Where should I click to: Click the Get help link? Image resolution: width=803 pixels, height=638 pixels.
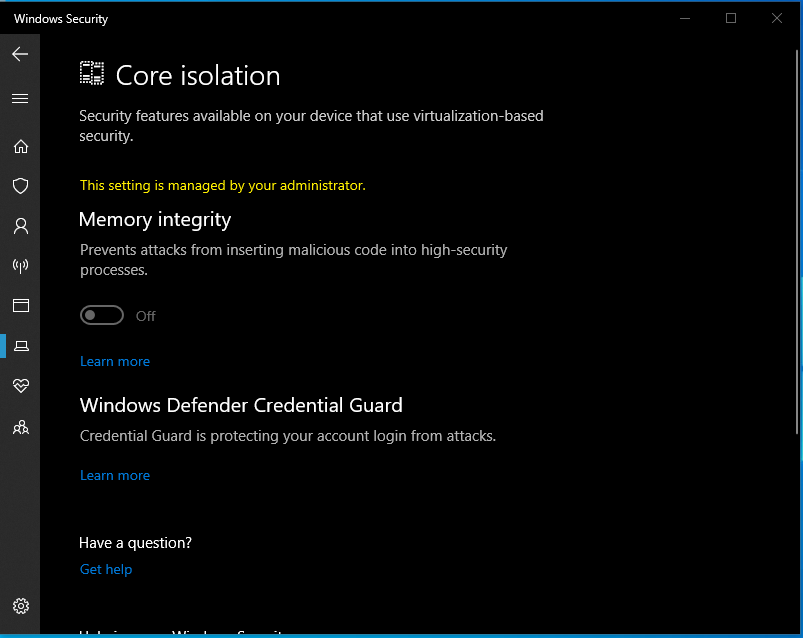[106, 570]
